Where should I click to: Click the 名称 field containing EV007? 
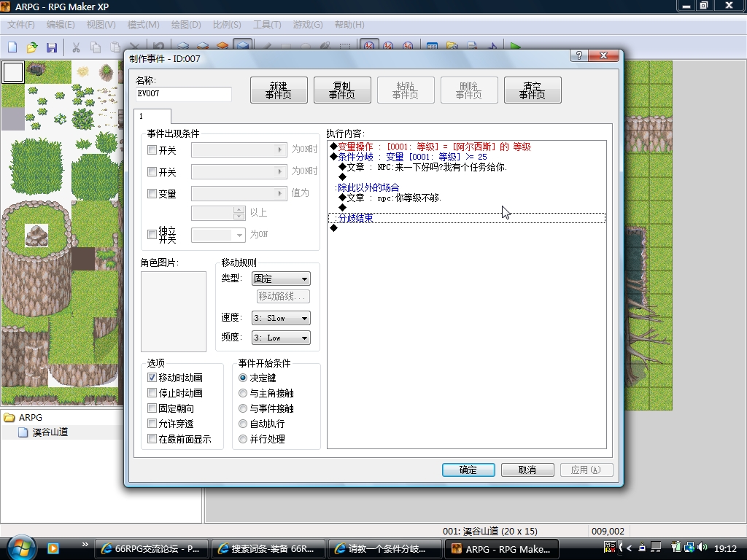[183, 94]
